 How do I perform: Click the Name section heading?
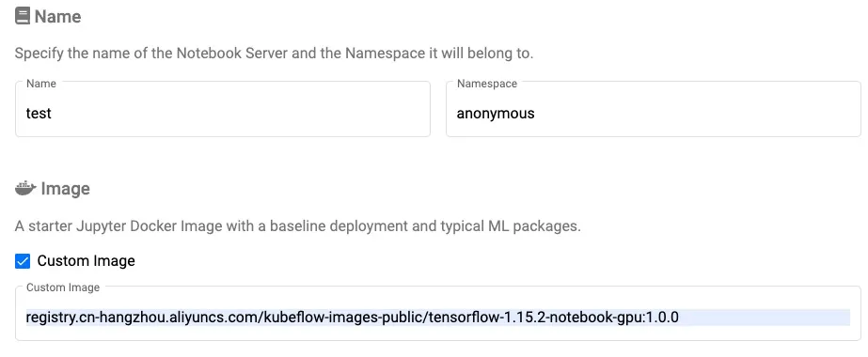point(57,17)
